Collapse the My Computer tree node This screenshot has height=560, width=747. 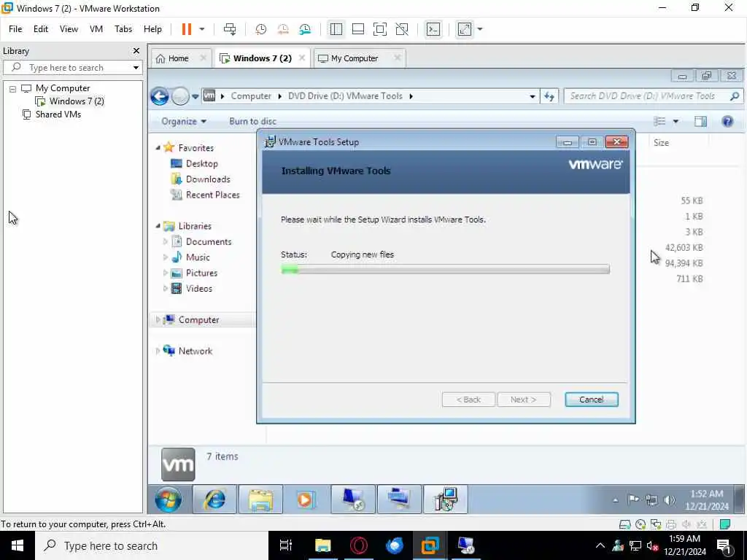tap(13, 88)
